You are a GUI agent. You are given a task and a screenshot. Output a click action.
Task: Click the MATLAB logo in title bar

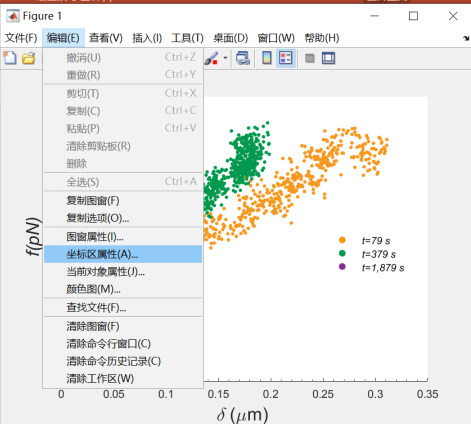13,16
